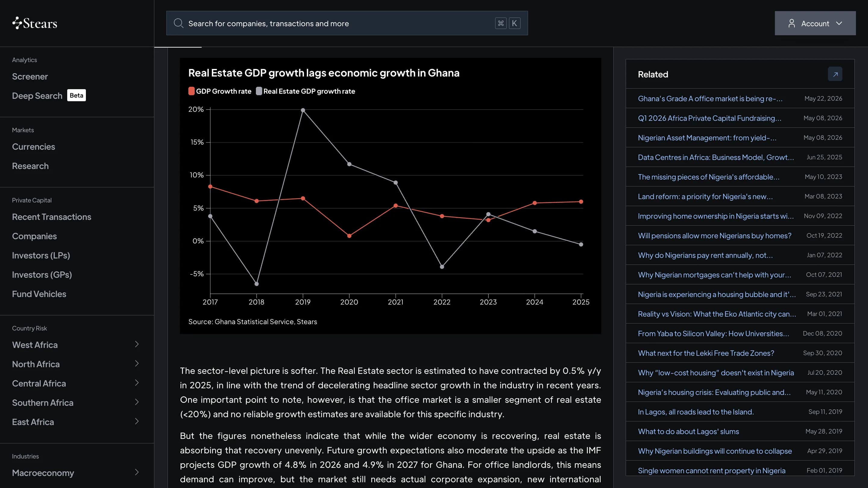Image resolution: width=868 pixels, height=488 pixels.
Task: Click the 2025 GDP Growth data point
Action: pos(581,202)
